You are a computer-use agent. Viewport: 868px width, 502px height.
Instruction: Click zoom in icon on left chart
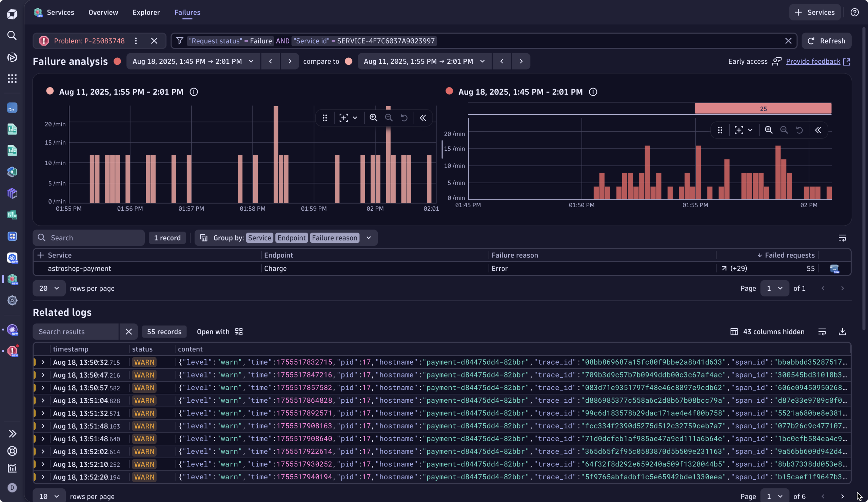(x=373, y=118)
